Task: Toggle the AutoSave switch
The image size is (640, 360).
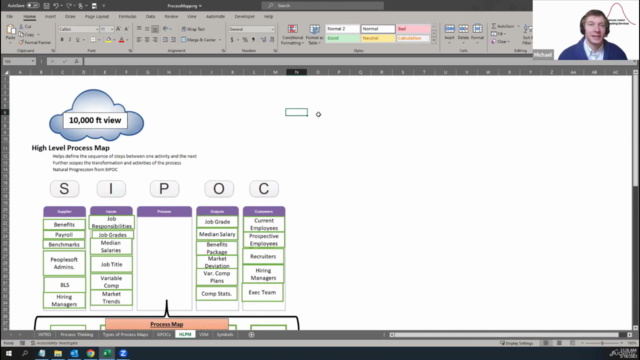Action: [33, 6]
